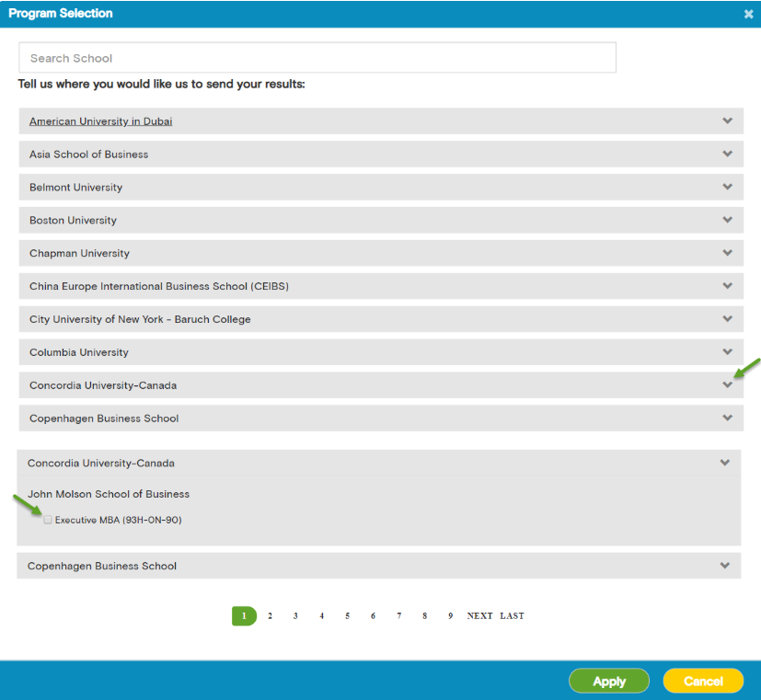Image resolution: width=761 pixels, height=700 pixels.
Task: Go to page 9 of the school list
Action: click(x=450, y=615)
